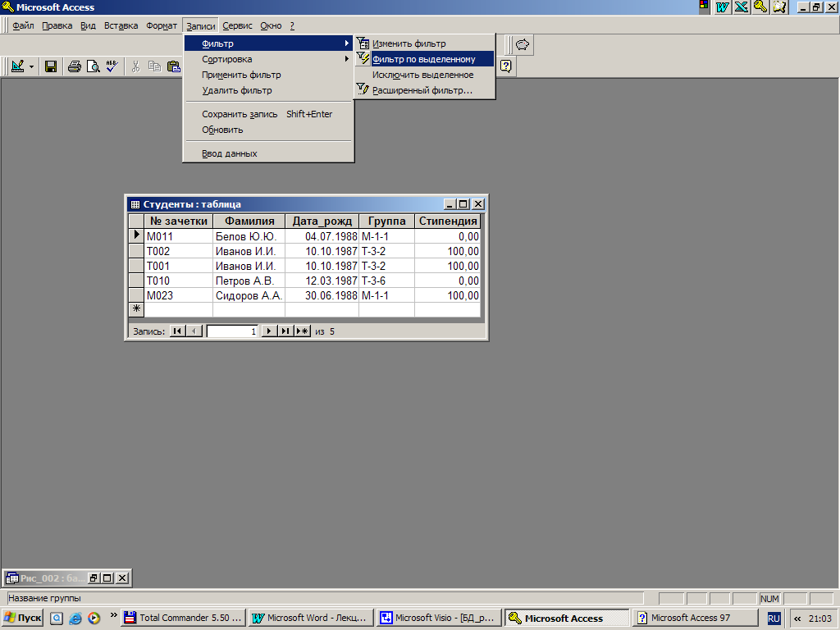Select Изменить фильтр in submenu
The image size is (840, 630).
point(424,43)
